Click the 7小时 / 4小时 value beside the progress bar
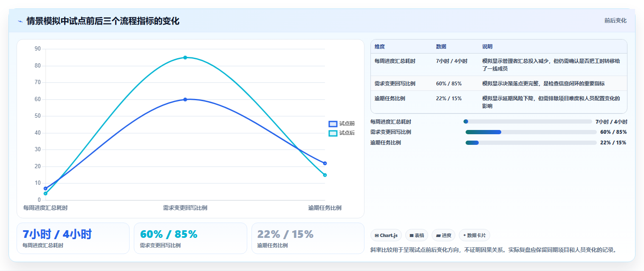The image size is (644, 271). tap(611, 121)
